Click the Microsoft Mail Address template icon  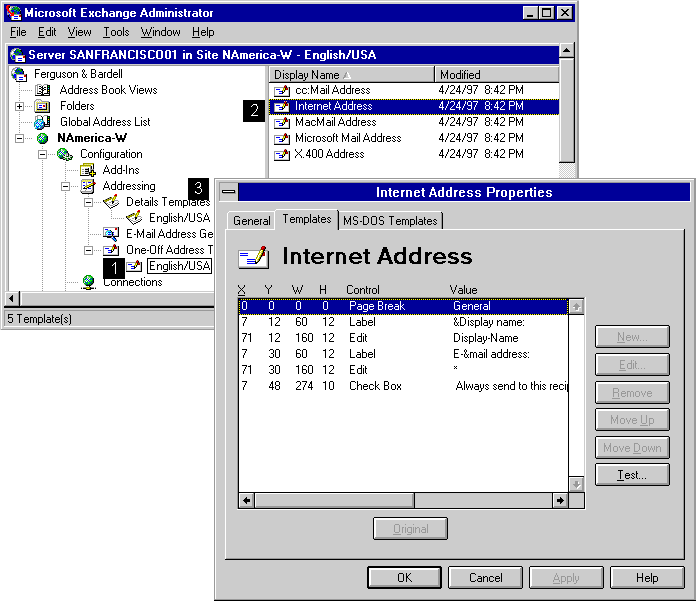[x=282, y=138]
